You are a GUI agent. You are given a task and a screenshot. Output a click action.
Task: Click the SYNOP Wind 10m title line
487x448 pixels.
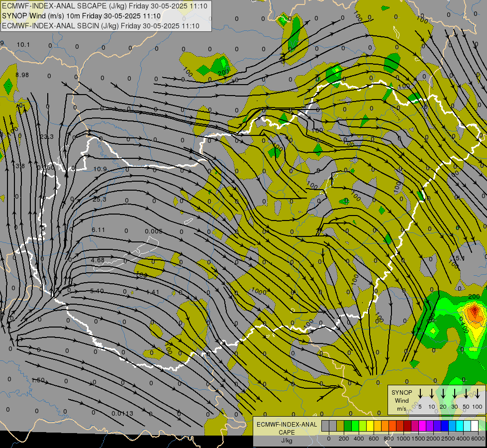pos(81,16)
